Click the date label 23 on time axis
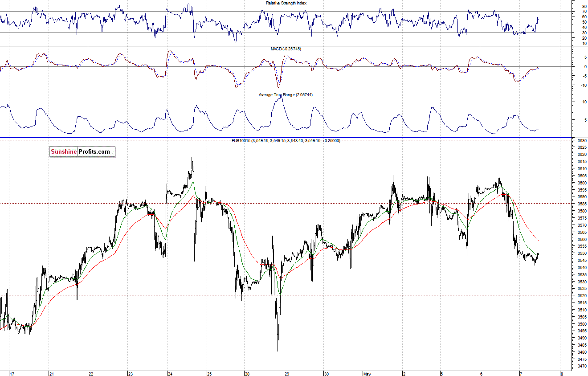 tap(131, 374)
